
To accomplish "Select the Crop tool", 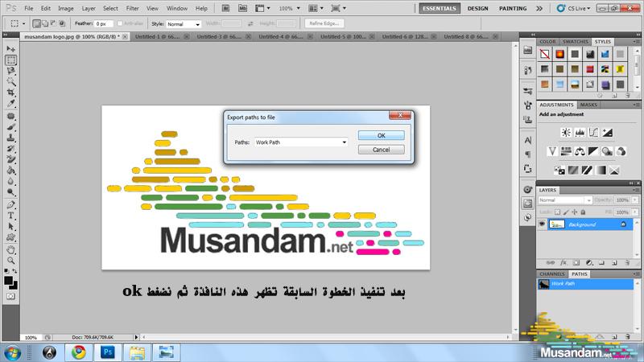I will [10, 93].
